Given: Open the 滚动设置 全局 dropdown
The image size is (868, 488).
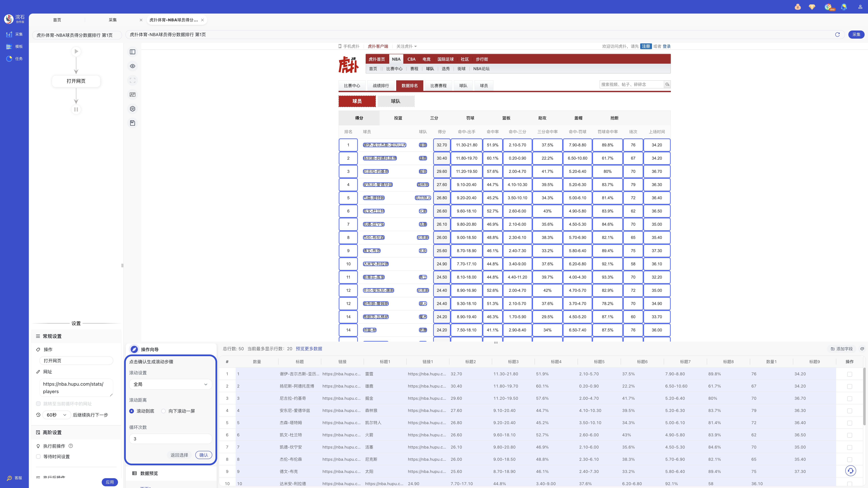Looking at the screenshot, I should (x=170, y=384).
